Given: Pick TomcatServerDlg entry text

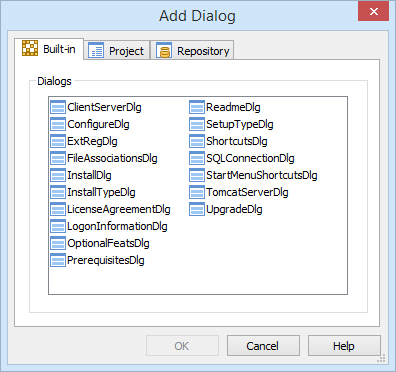Looking at the screenshot, I should tap(247, 192).
